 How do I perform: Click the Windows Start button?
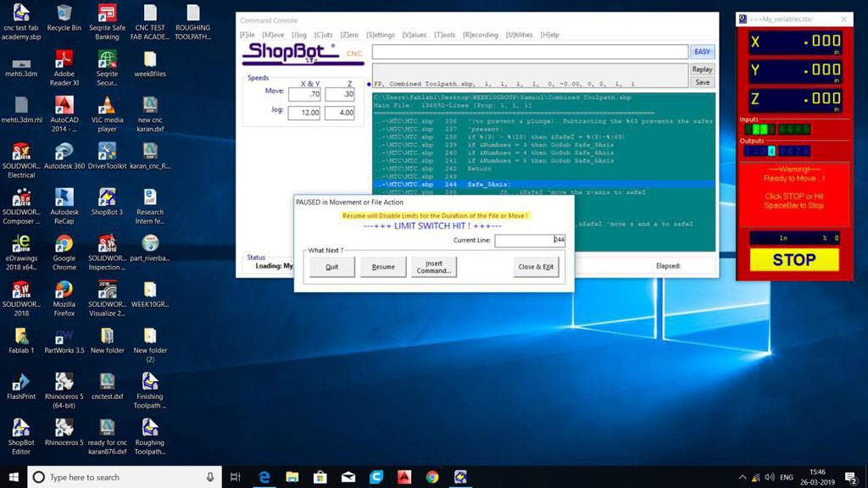[x=14, y=477]
